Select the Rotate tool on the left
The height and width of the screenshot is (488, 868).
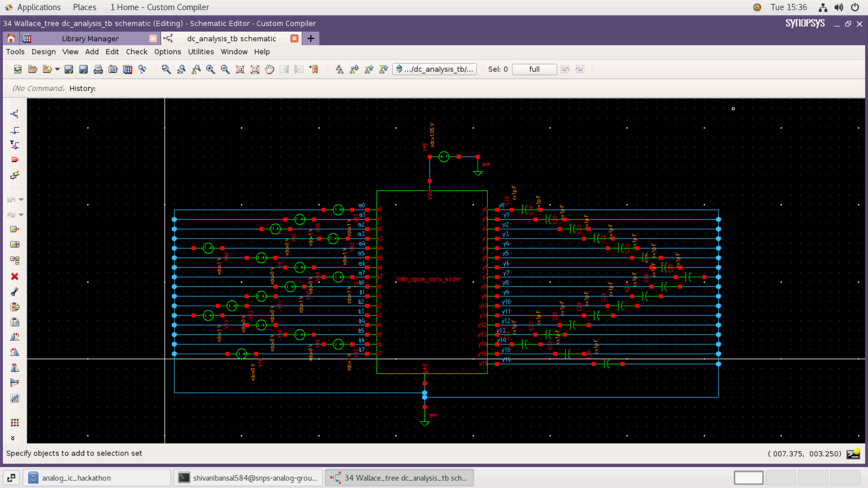[x=14, y=337]
